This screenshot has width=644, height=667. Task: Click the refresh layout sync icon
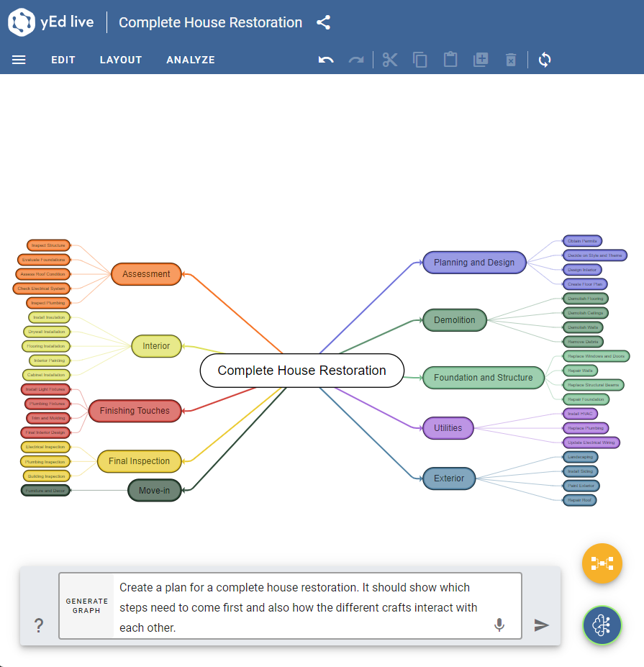pyautogui.click(x=545, y=60)
